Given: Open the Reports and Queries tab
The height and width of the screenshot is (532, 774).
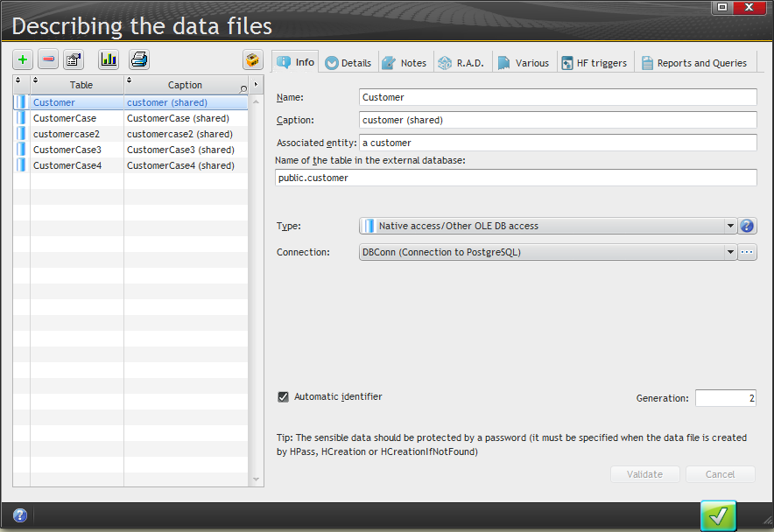Looking at the screenshot, I should (x=694, y=63).
